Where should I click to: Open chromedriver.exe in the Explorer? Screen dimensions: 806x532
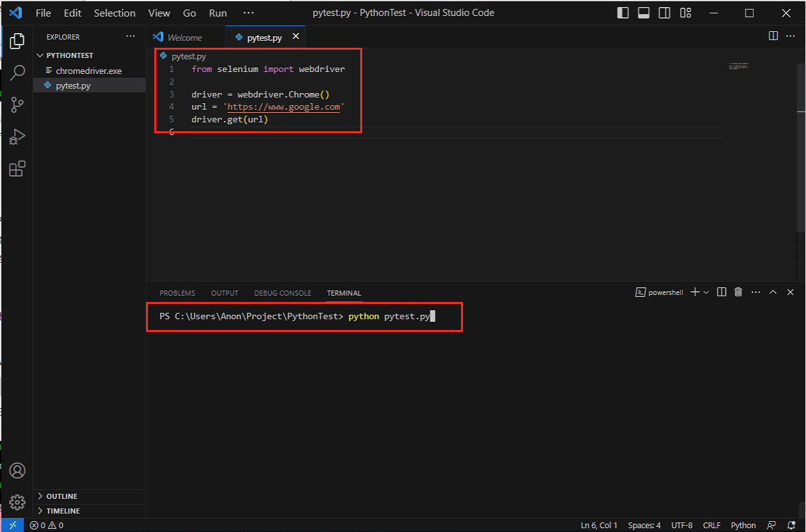88,71
